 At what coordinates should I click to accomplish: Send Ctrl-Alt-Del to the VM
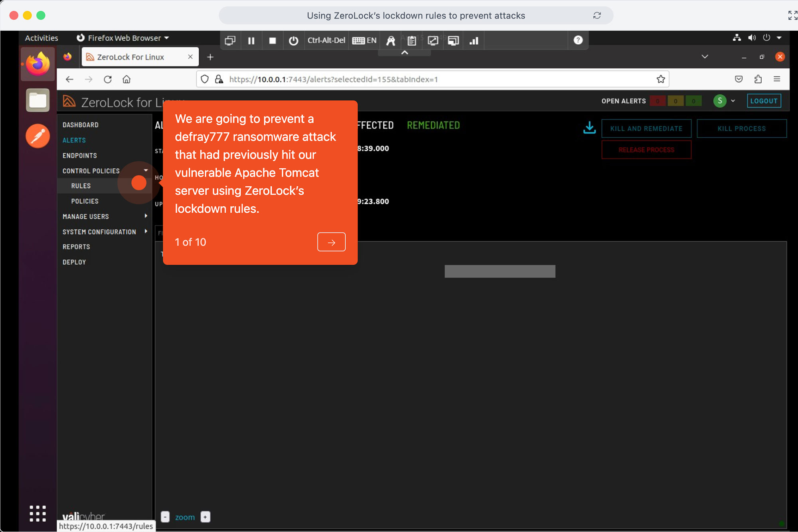click(326, 40)
